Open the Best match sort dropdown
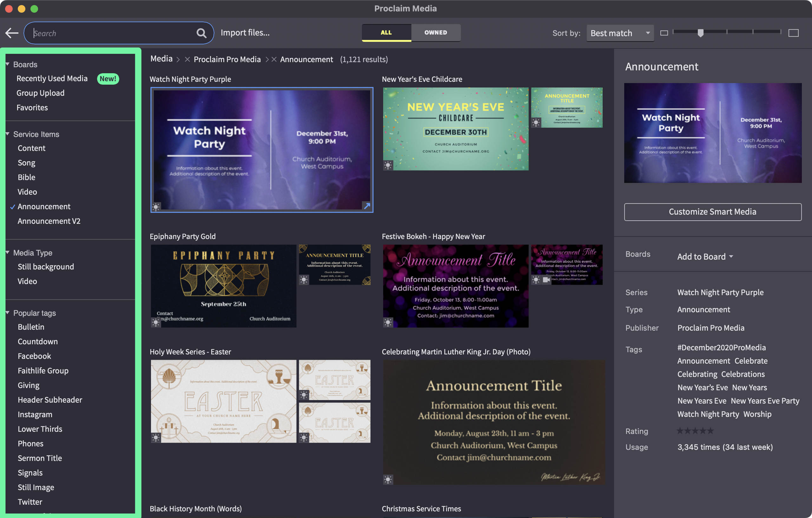The image size is (812, 518). click(620, 33)
